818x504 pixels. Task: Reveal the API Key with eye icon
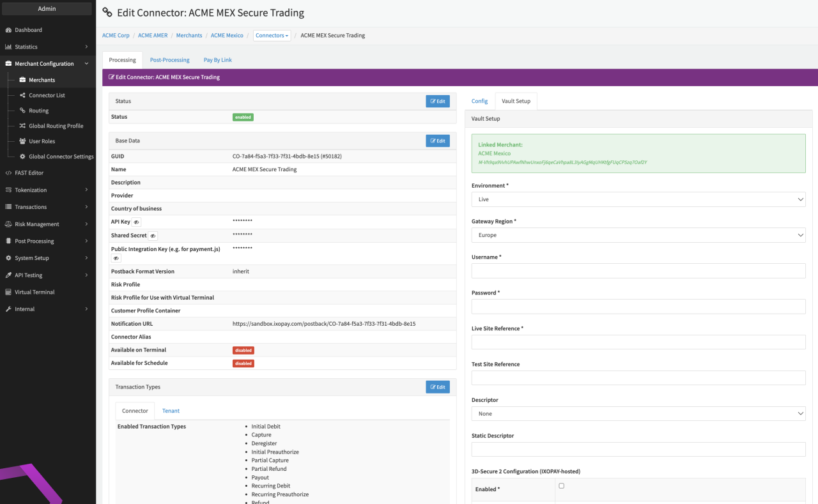136,222
